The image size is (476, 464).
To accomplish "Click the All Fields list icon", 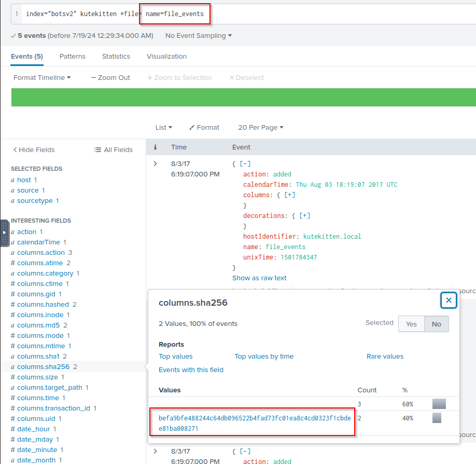I will 97,149.
